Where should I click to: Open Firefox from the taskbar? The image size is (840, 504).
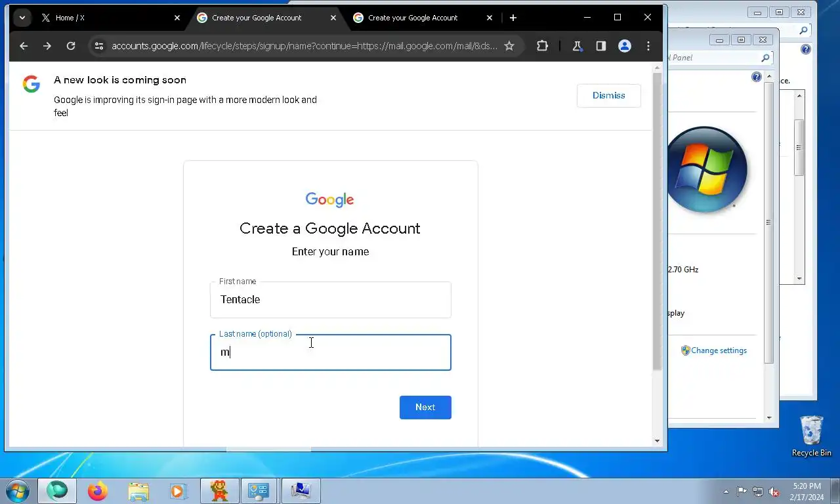(98, 491)
